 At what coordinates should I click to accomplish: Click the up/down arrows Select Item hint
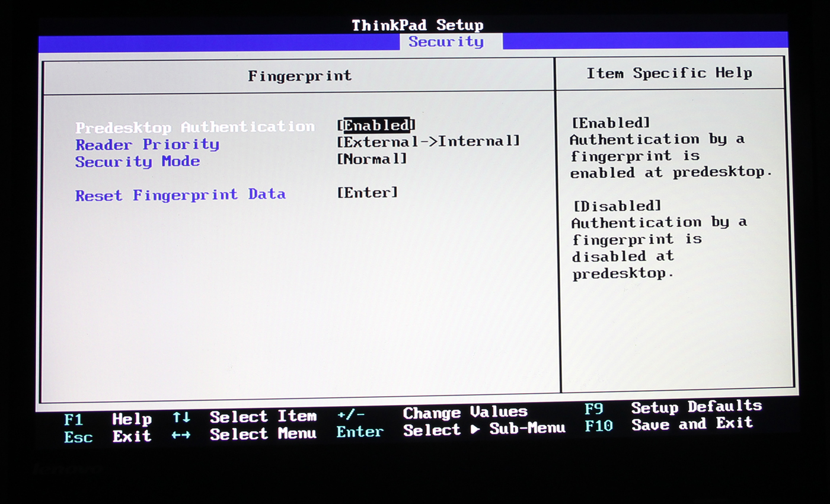click(244, 417)
